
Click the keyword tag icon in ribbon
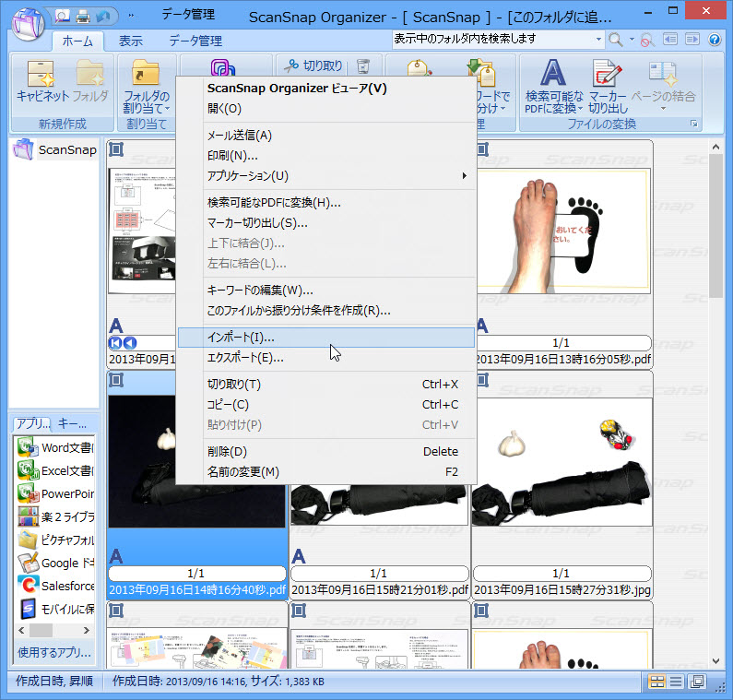419,67
